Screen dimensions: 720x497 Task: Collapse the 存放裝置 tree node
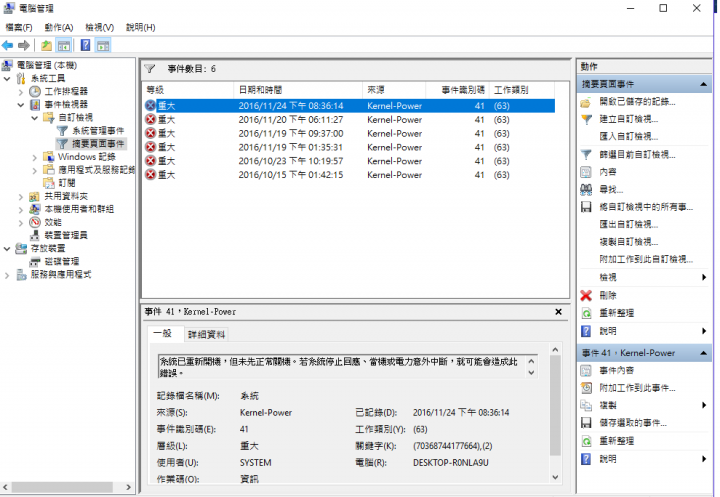tap(7, 249)
